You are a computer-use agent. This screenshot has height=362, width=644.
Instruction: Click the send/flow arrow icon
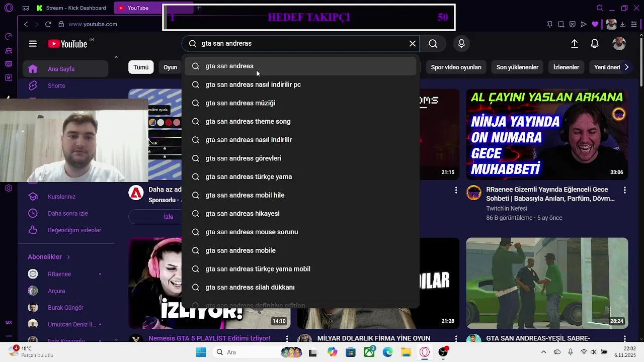584,24
